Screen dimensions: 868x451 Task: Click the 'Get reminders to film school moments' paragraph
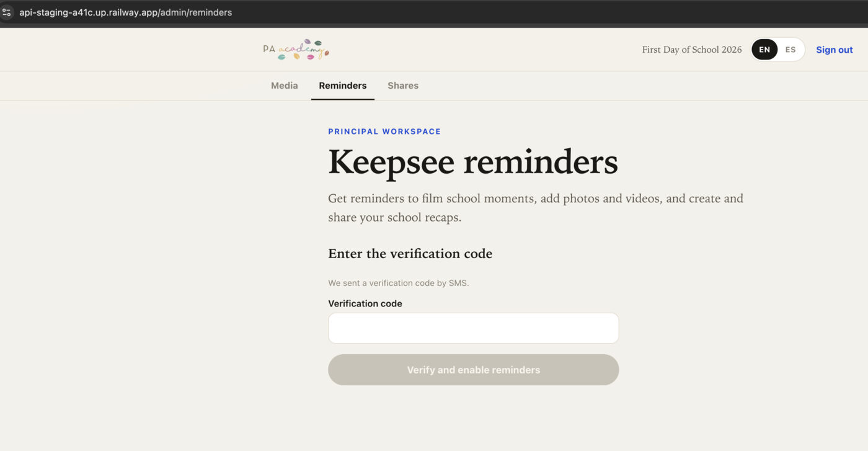click(x=536, y=208)
